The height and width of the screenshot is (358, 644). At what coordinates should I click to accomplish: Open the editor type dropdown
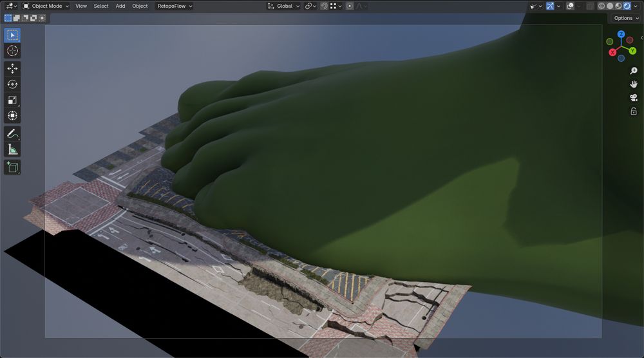pyautogui.click(x=11, y=6)
